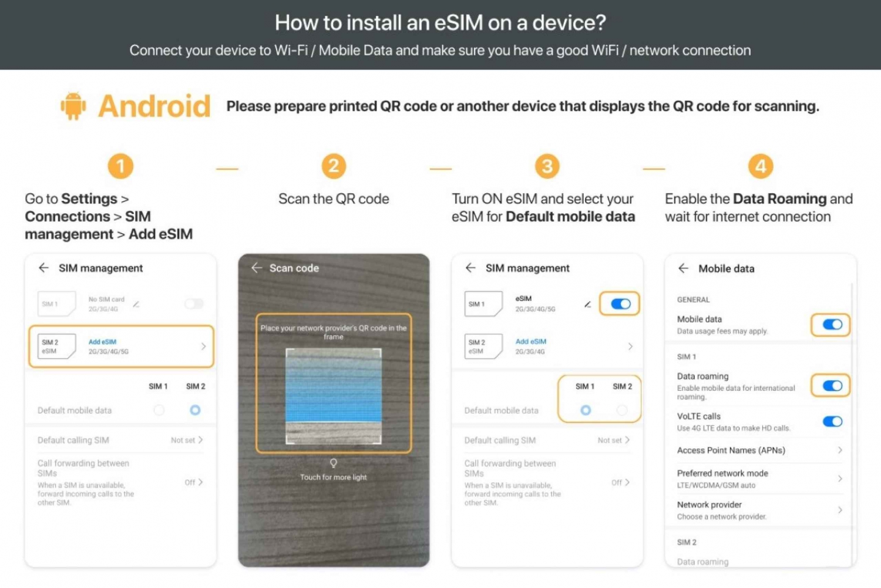Click the Mobile data screen title
881x588 pixels.
(727, 268)
